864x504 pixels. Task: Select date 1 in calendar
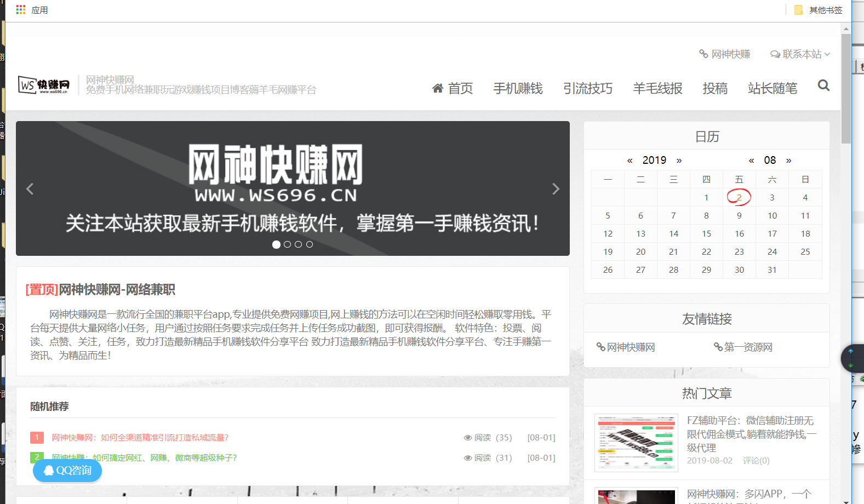point(706,197)
